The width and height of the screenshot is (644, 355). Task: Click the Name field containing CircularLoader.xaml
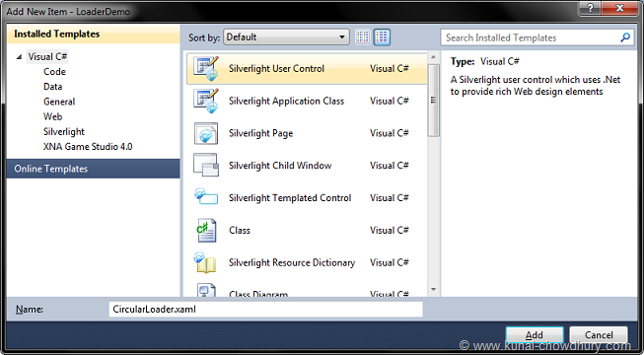[x=265, y=310]
